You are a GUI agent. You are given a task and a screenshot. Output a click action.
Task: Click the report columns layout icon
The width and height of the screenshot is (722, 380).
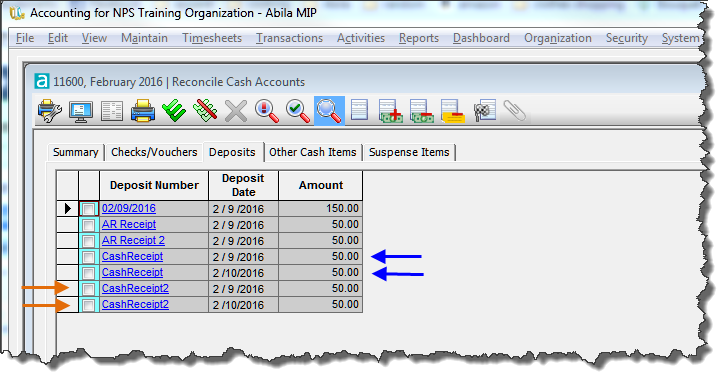coord(111,111)
